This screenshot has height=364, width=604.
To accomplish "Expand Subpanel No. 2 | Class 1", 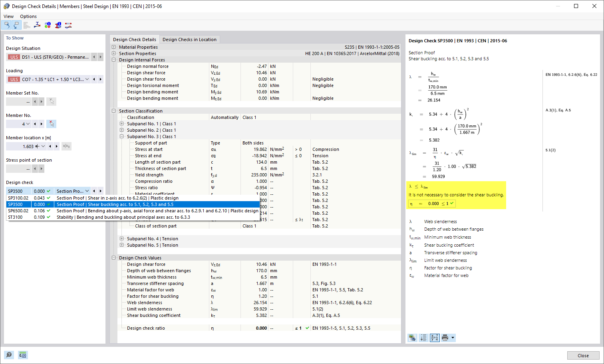I will (x=122, y=130).
